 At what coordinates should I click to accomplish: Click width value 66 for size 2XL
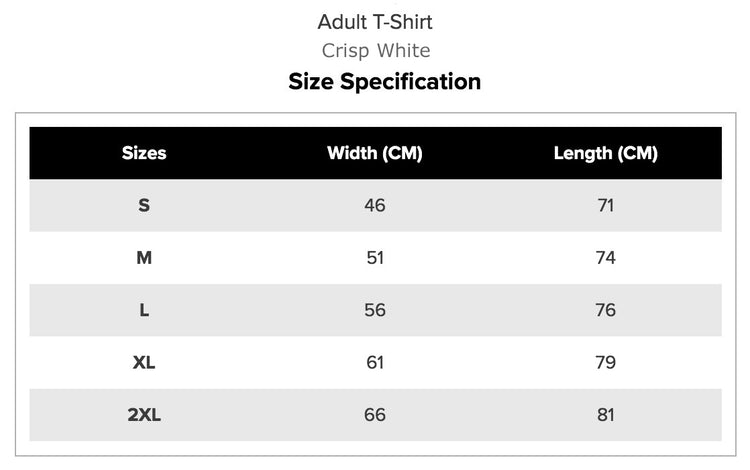click(375, 415)
